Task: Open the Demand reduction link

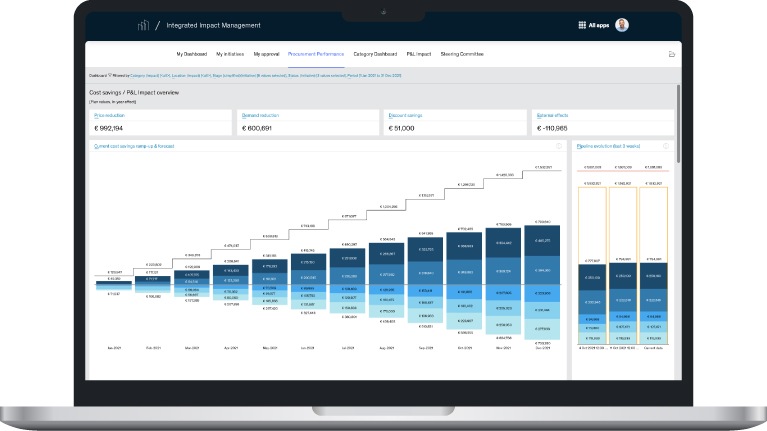Action: pos(258,116)
